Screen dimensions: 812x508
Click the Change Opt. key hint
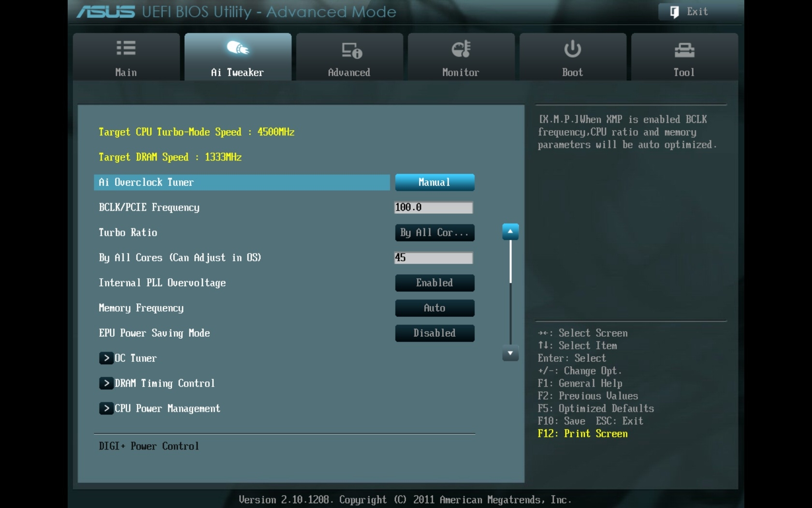pos(580,371)
